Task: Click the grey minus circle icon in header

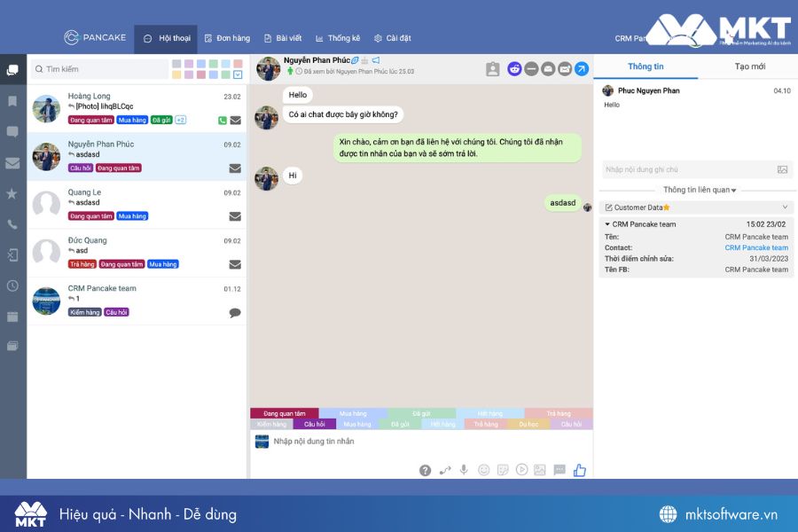Action: 531,69
